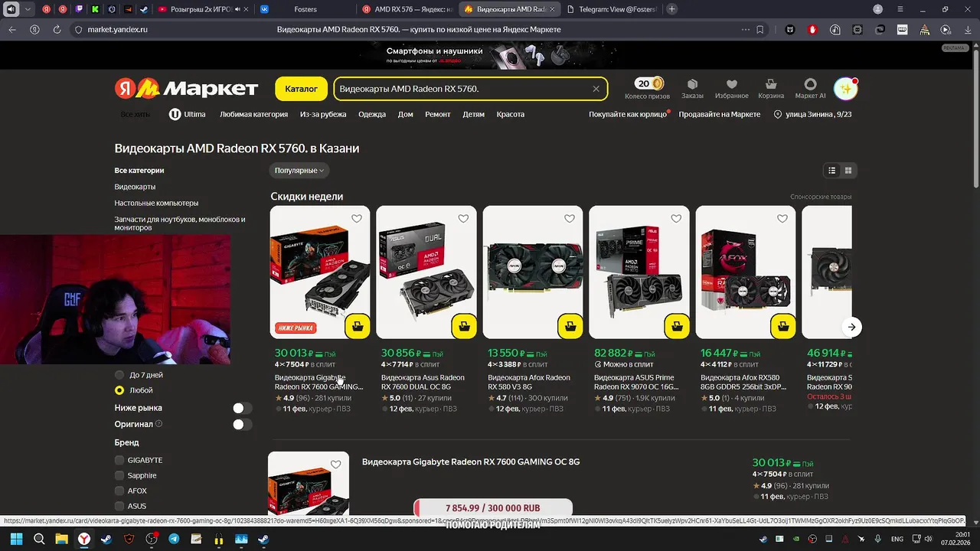
Task: Open Продавайте на Маркете link
Action: 720,114
